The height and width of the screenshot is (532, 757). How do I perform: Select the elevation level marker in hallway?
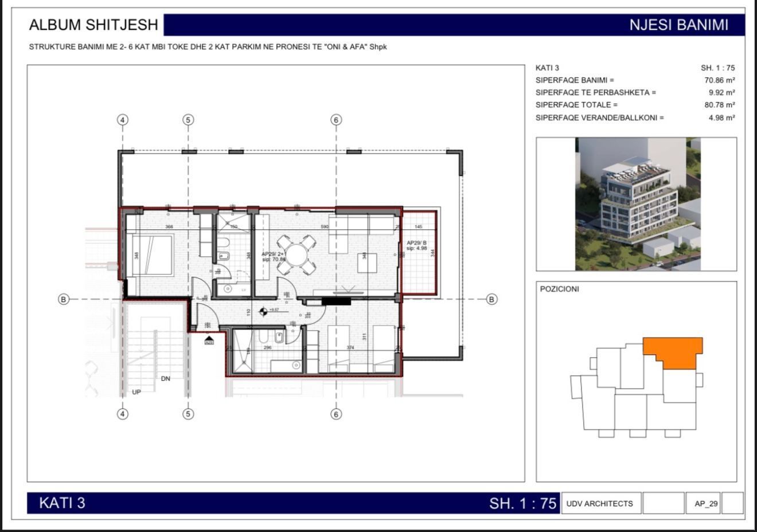coord(263,311)
